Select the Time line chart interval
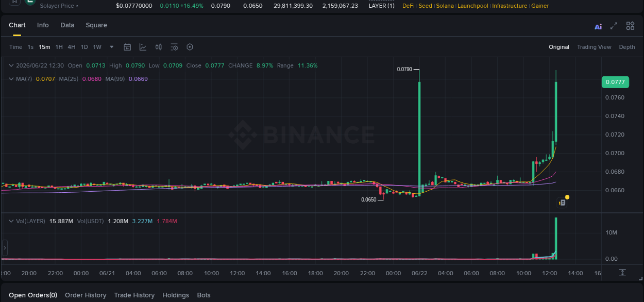This screenshot has width=644, height=302. pos(15,47)
